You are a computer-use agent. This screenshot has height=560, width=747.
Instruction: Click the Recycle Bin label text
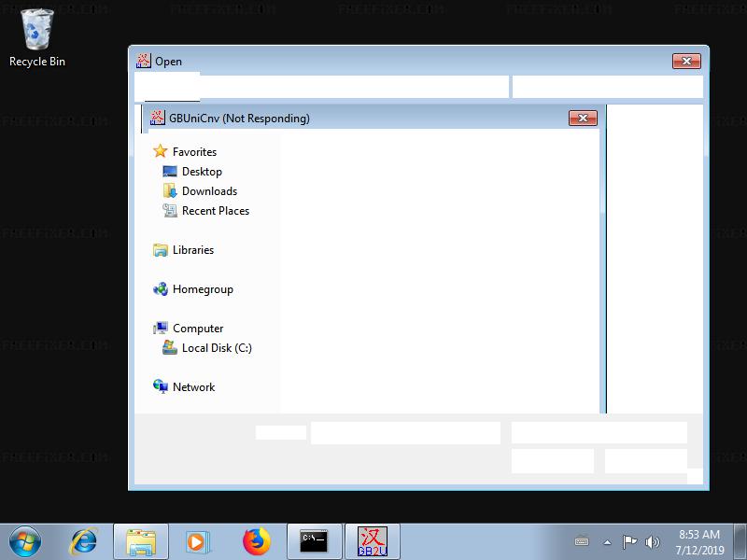pyautogui.click(x=37, y=62)
